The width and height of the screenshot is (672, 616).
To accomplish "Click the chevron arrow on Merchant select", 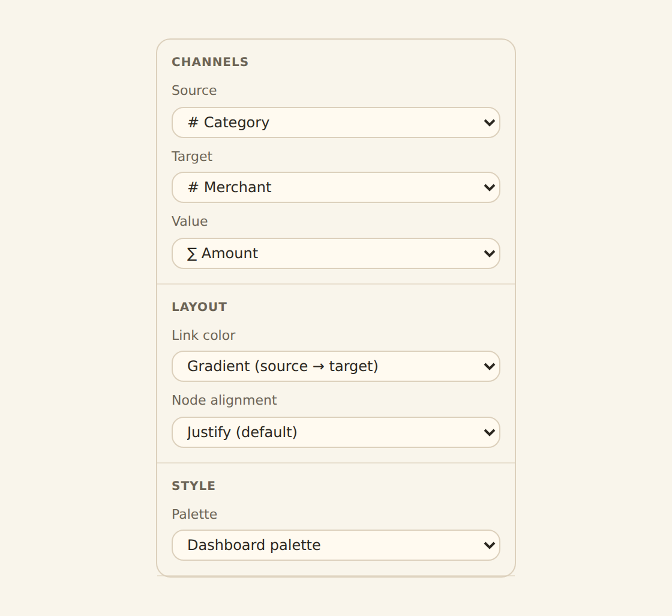I will pos(489,187).
